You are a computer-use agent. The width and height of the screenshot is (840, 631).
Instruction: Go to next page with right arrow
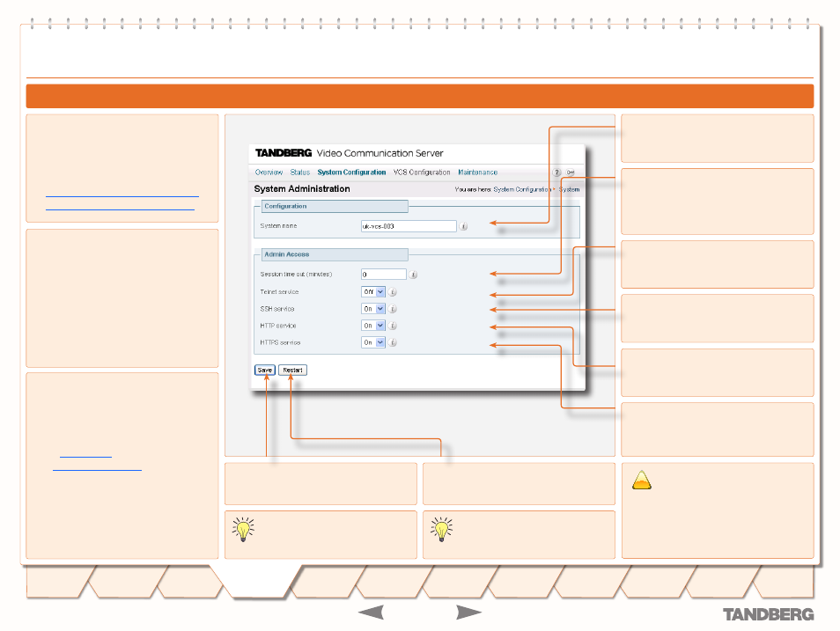tap(468, 613)
